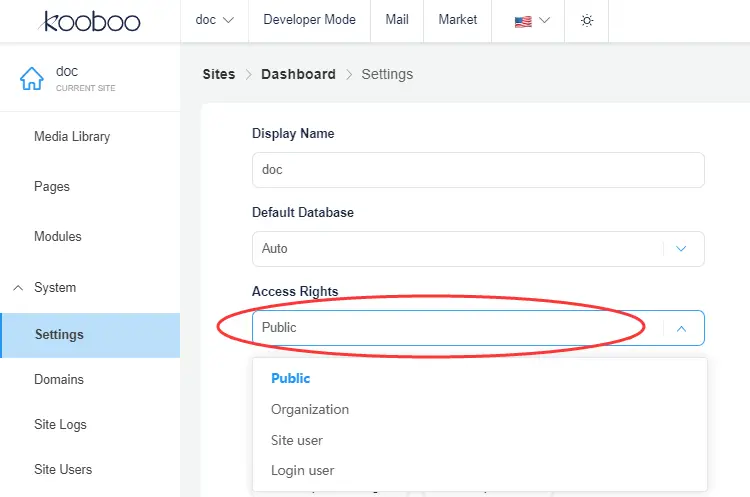Open the US flag language selector
Image resolution: width=750 pixels, height=497 pixels.
point(532,20)
